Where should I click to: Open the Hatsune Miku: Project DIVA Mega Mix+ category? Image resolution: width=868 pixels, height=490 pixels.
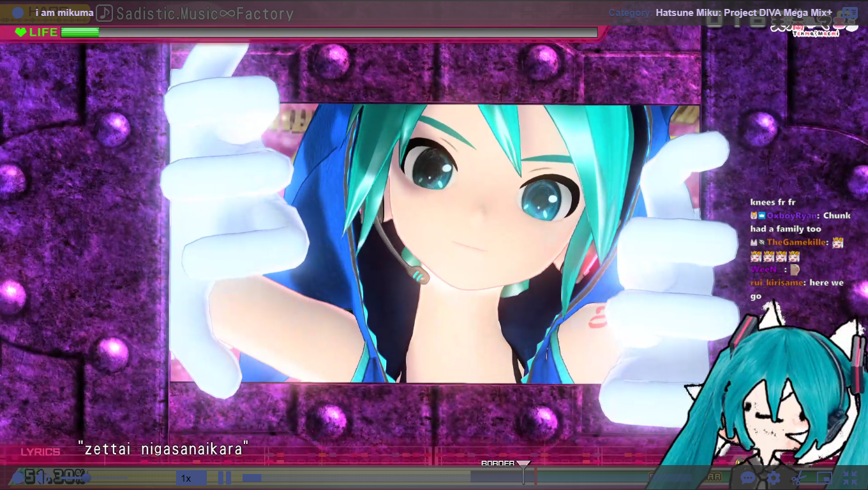744,13
